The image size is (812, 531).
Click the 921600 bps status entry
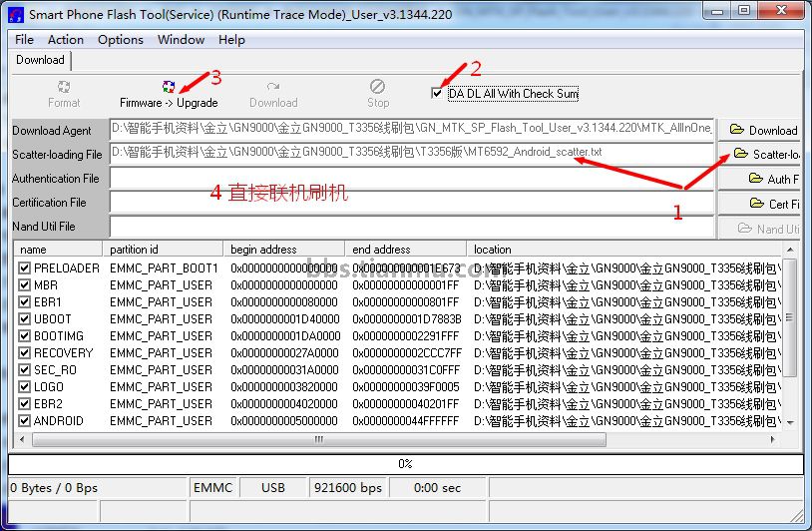coord(348,487)
